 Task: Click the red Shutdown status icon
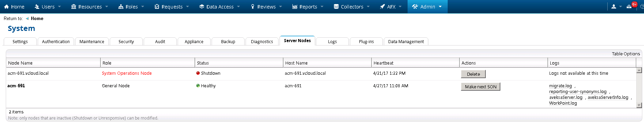pos(198,73)
